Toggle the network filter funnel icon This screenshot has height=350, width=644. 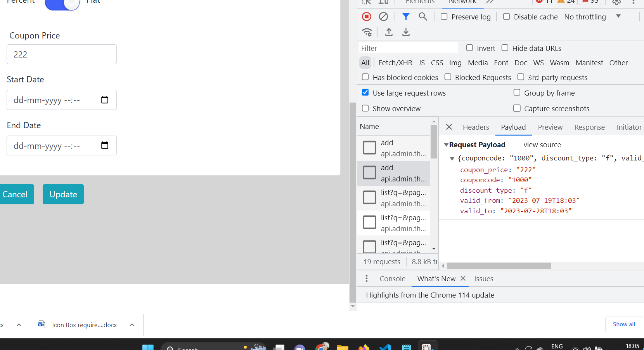406,17
